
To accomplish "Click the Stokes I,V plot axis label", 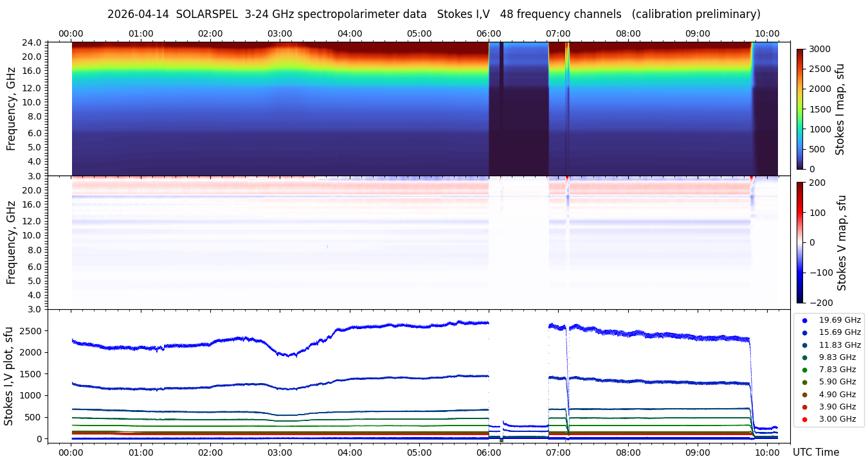I will (9, 376).
